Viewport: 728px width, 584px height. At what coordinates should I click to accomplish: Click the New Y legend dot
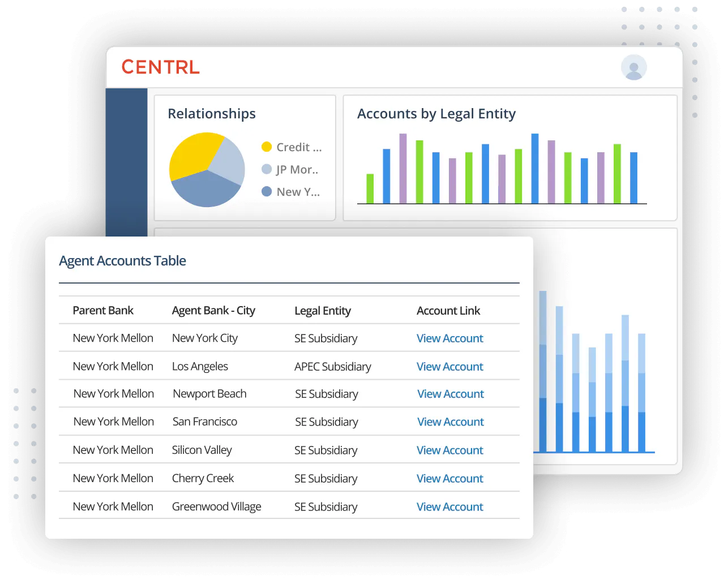pos(266,191)
